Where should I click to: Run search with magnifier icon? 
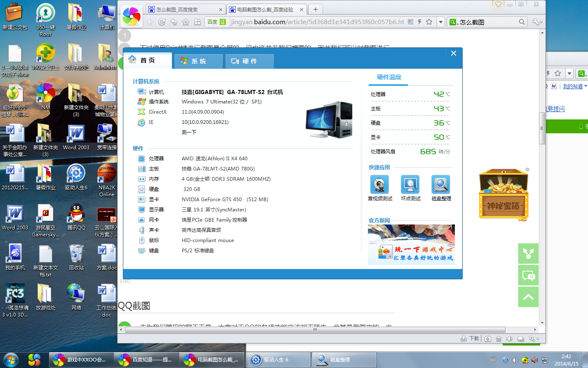click(x=522, y=22)
